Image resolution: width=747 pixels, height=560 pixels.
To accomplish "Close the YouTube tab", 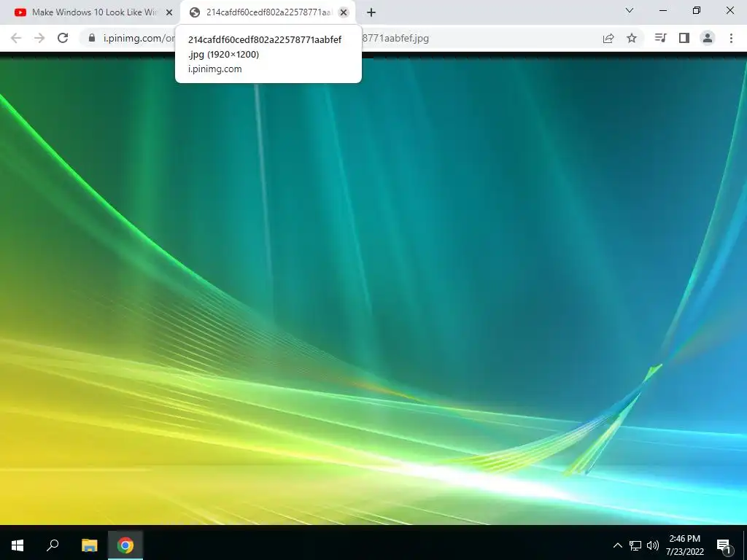I will 169,12.
